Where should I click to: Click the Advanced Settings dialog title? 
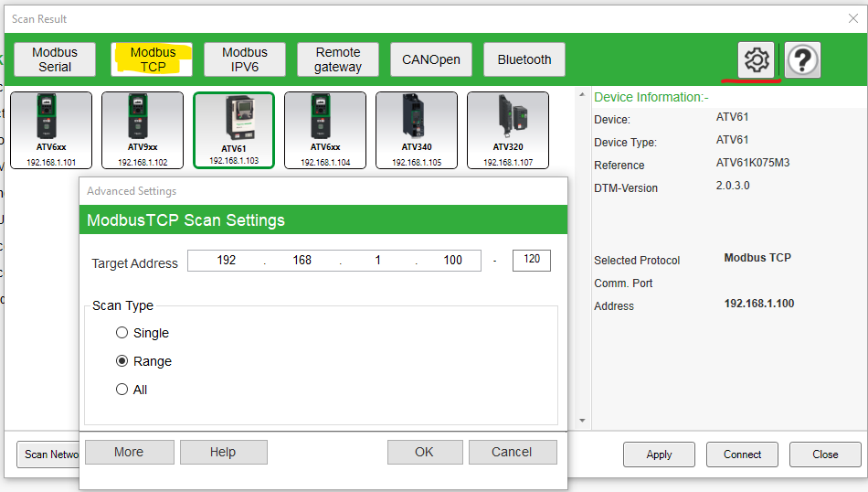click(x=132, y=191)
